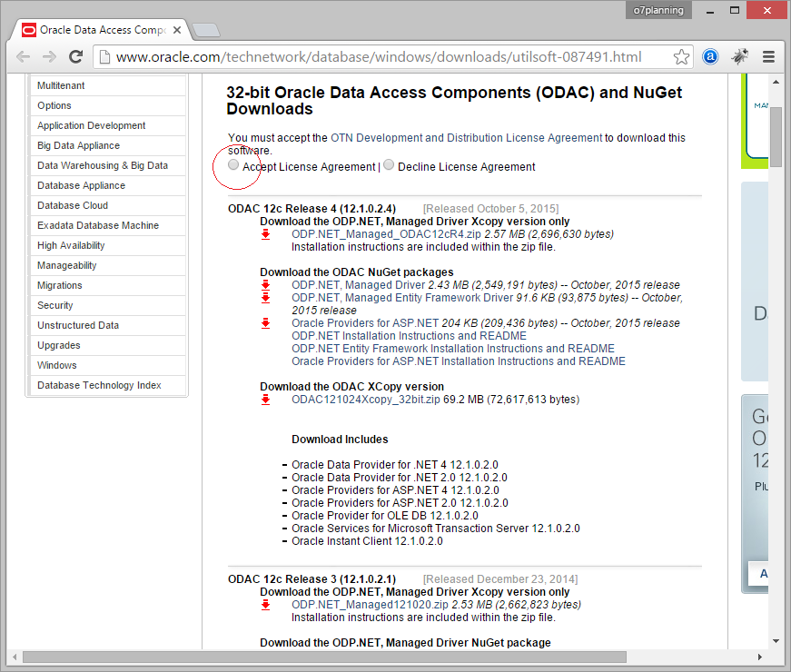Open Multitenant in the sidebar

(x=108, y=85)
